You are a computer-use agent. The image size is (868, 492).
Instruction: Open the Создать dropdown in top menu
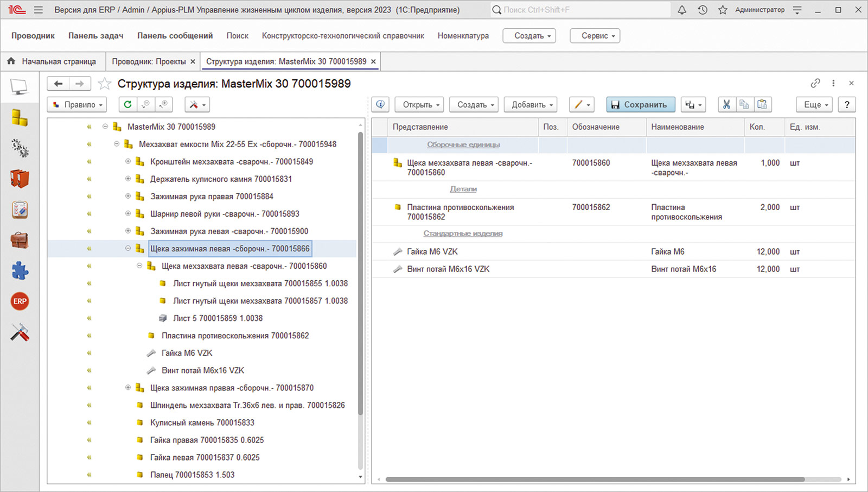[x=529, y=36]
